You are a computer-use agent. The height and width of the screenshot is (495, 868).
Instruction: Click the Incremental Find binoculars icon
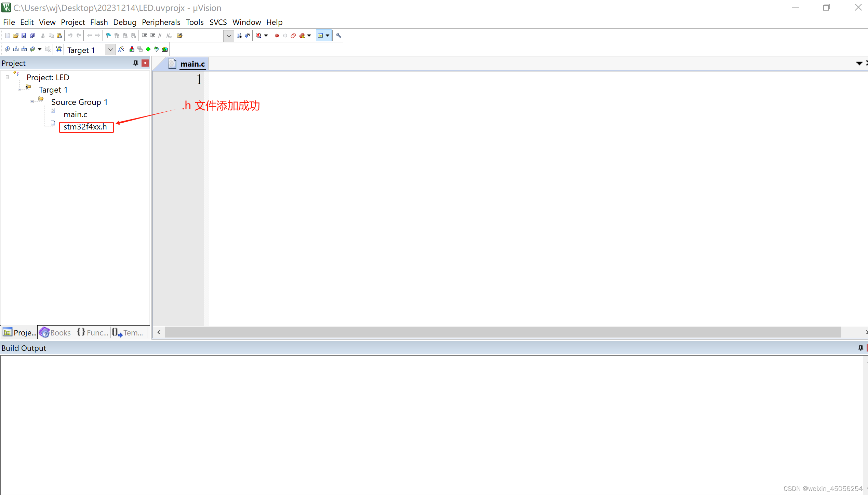pyautogui.click(x=248, y=36)
